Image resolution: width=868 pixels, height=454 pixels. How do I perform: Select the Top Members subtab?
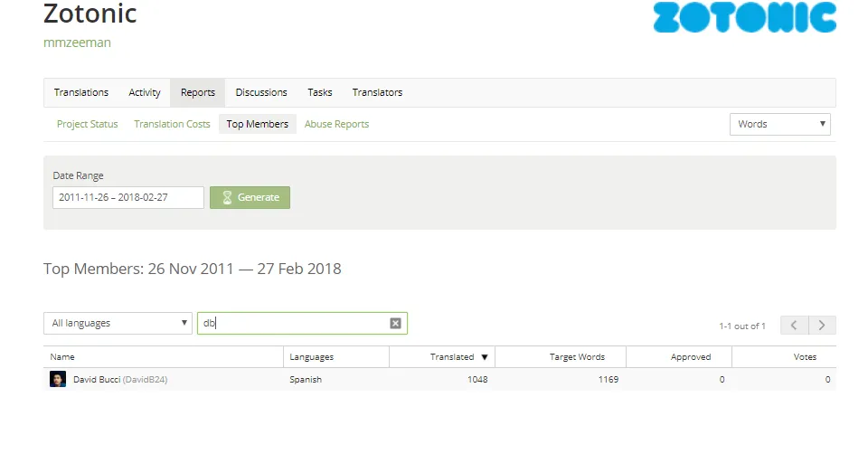258,124
